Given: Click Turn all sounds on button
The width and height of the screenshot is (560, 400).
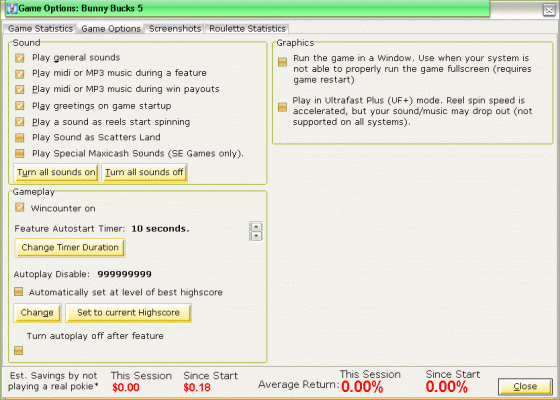Looking at the screenshot, I should click(x=56, y=172).
